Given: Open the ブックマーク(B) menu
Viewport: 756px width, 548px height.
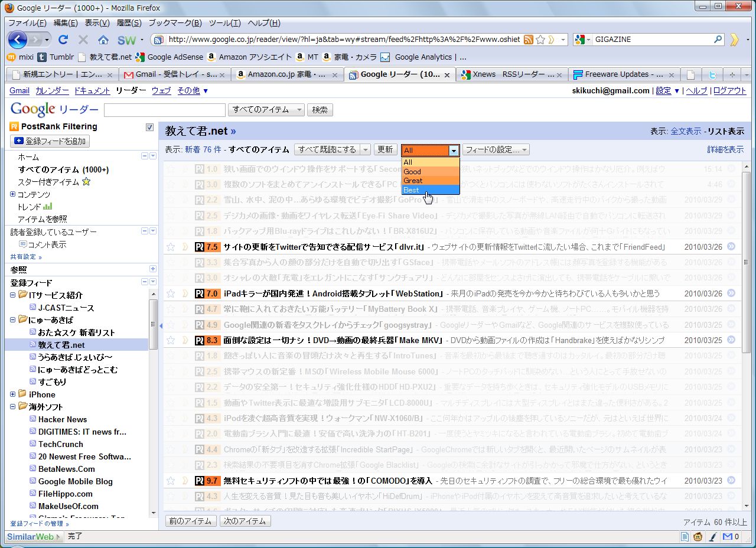Looking at the screenshot, I should tap(175, 23).
